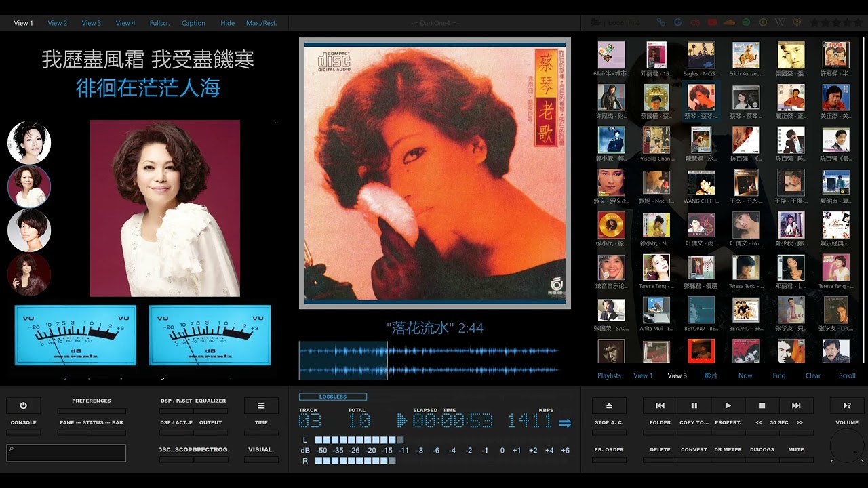Click the random play question-mark icon

[x=847, y=405]
